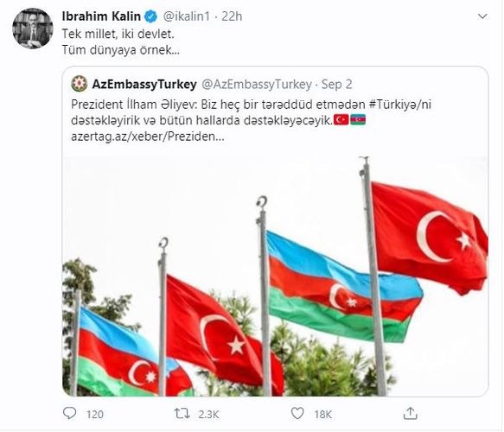The height and width of the screenshot is (432, 504).
Task: Open the 22h timestamp link
Action: (x=232, y=16)
